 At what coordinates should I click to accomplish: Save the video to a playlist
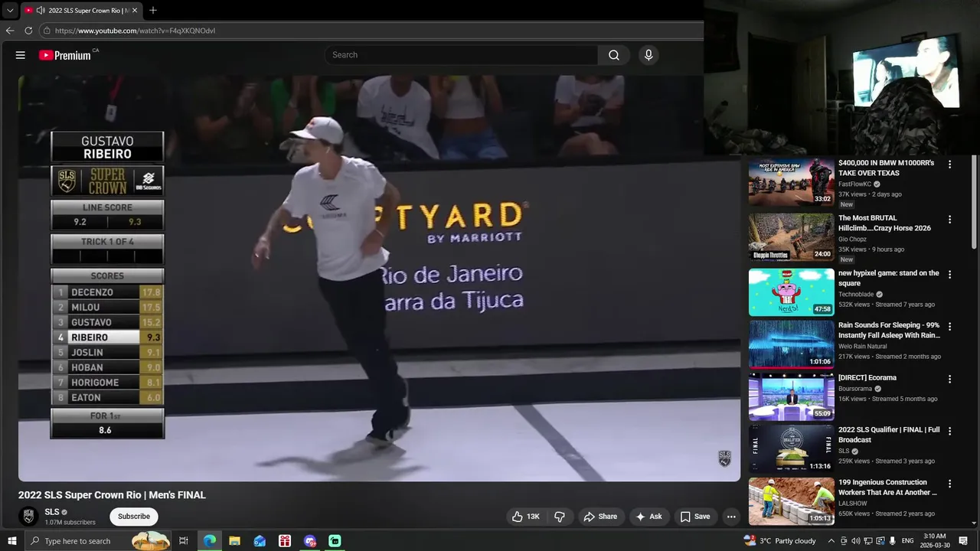(x=695, y=517)
